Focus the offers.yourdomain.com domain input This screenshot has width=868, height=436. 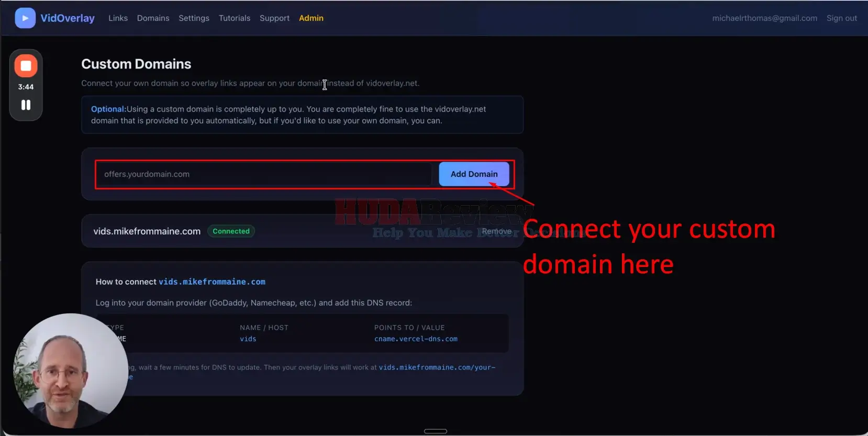click(264, 174)
